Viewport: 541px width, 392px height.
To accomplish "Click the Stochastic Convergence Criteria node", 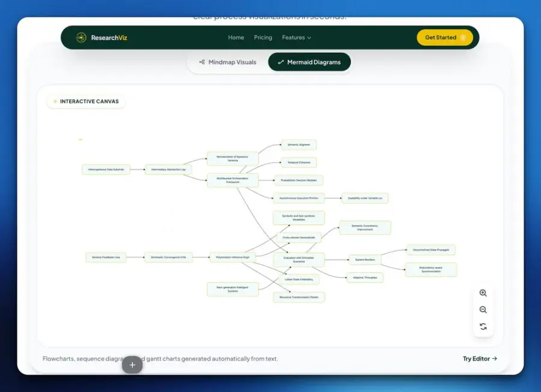I will pyautogui.click(x=168, y=257).
